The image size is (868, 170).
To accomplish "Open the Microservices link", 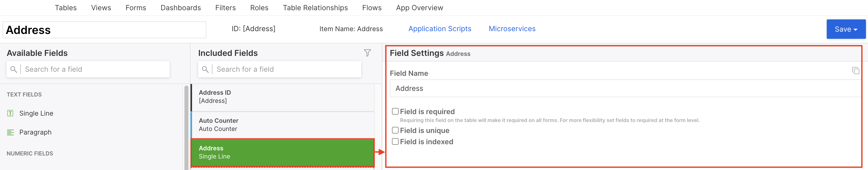I will (x=512, y=29).
